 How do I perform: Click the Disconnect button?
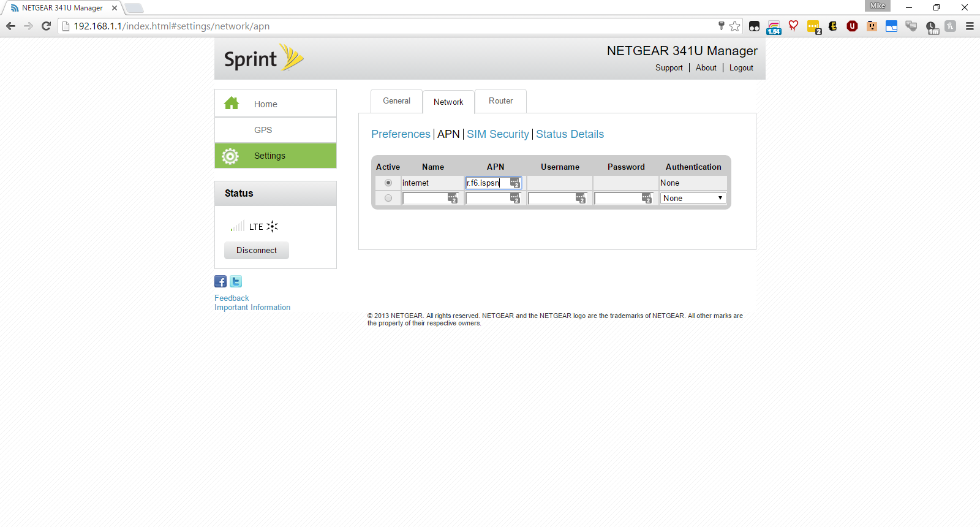[257, 250]
